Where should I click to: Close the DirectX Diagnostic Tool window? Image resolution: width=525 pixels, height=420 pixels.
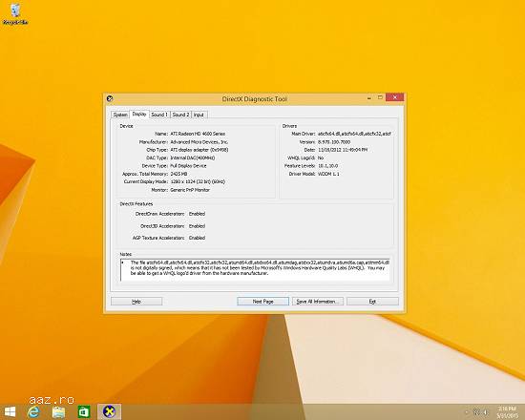point(395,97)
